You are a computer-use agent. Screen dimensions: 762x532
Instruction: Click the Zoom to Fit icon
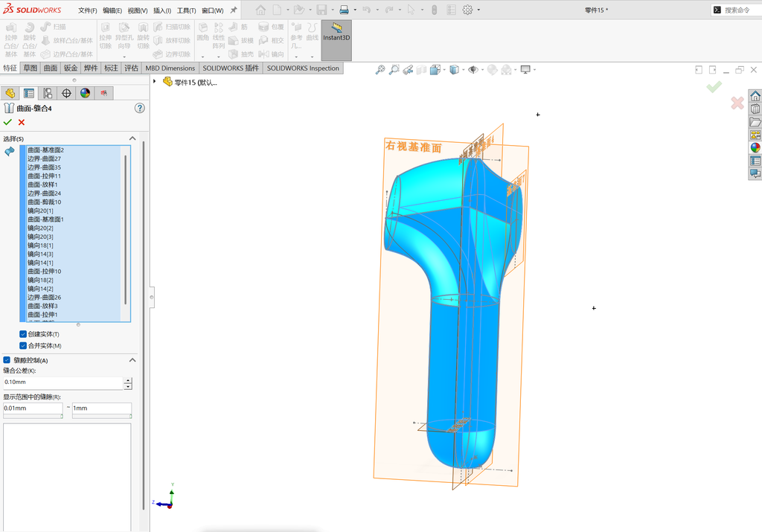click(380, 70)
